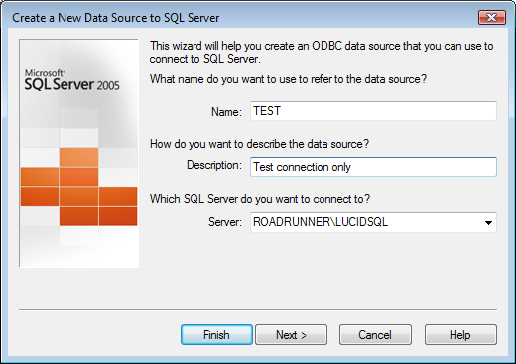Click the wizard introduction text about ODBC
This screenshot has height=364, width=516.
pyautogui.click(x=321, y=52)
